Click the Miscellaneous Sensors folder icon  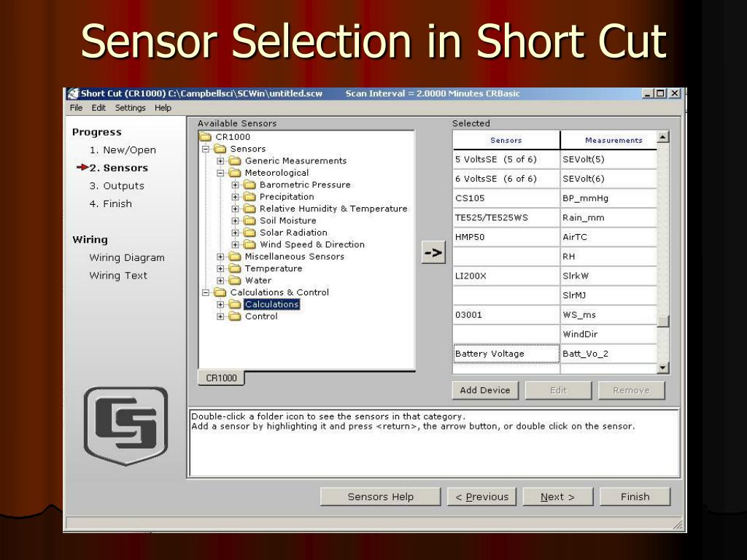tap(235, 256)
